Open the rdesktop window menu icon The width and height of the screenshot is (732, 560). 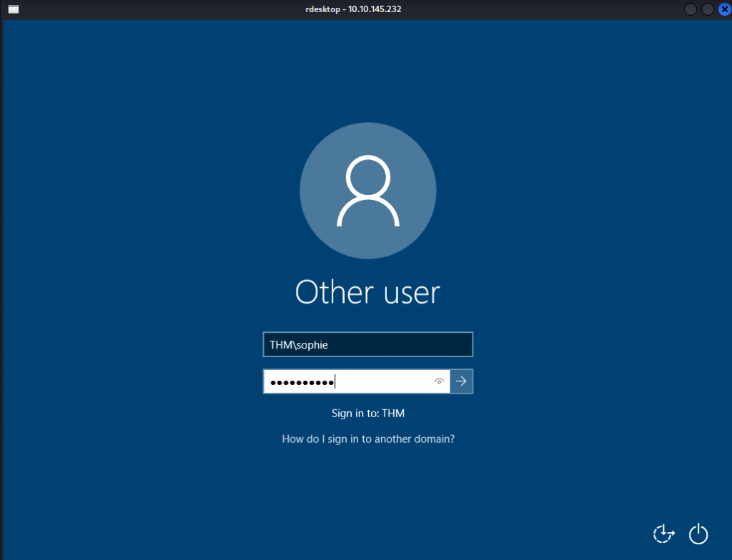coord(14,9)
